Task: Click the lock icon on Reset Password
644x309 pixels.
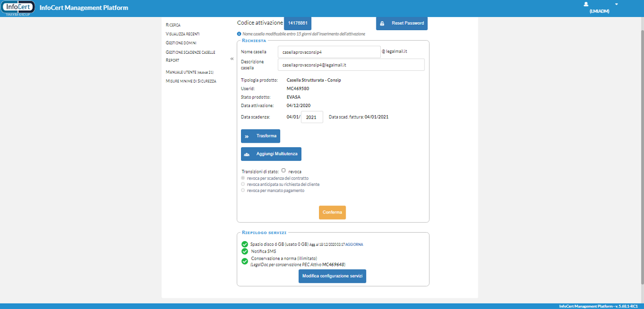Action: pyautogui.click(x=382, y=24)
